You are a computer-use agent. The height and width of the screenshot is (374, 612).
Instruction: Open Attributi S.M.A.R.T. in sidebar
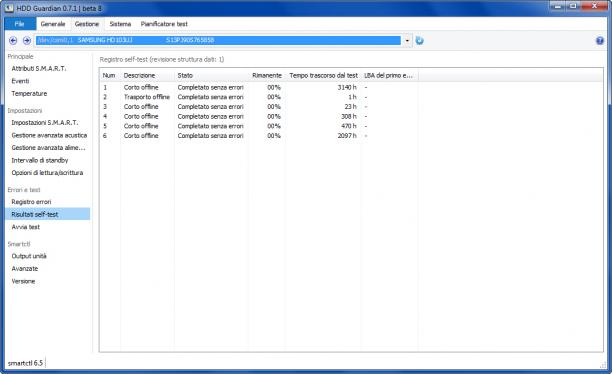pos(39,68)
